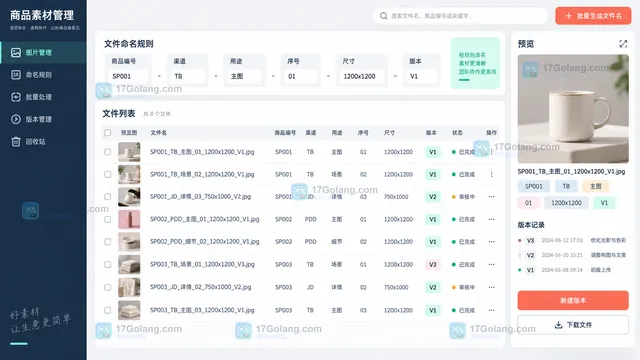Click file name SP003_JD_详情_02_750x1000_V2.jpg
The width and height of the screenshot is (640, 360).
click(200, 287)
